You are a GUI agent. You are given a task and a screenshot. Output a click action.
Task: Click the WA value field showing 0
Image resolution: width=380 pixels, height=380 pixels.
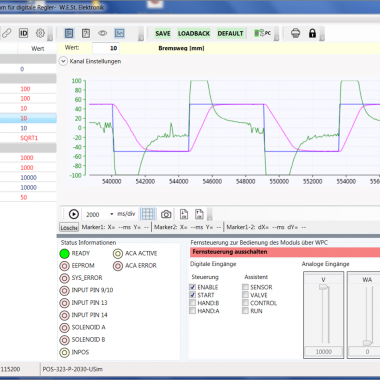pos(364,352)
